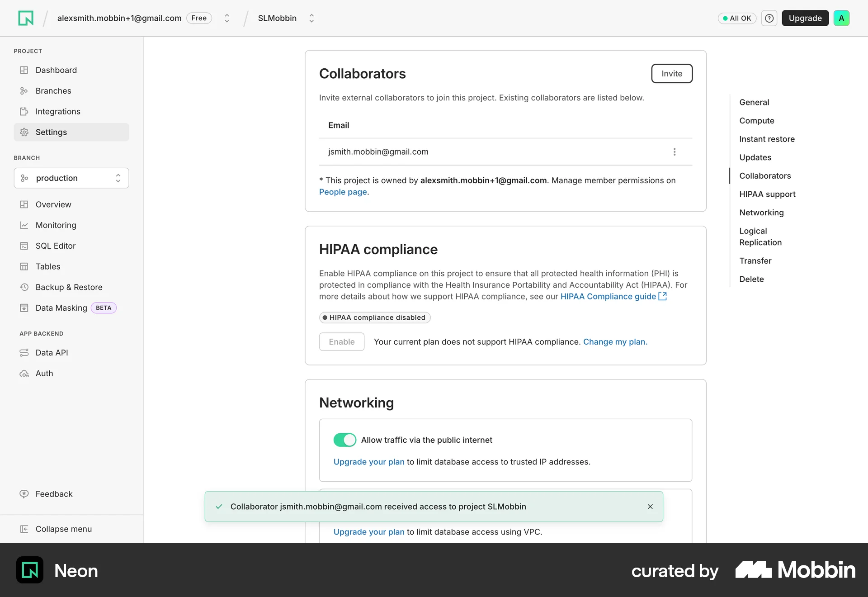Open Feedback in sidebar
This screenshot has height=597, width=868.
[x=71, y=494]
